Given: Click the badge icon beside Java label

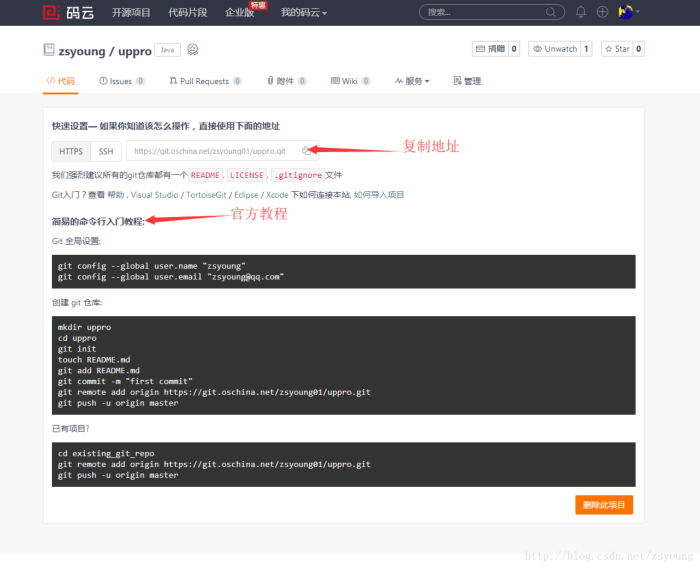Looking at the screenshot, I should 193,50.
